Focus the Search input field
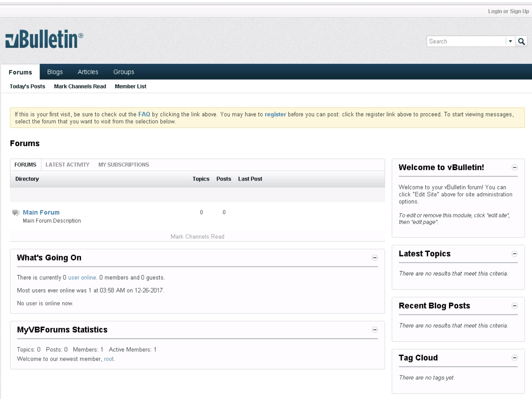The width and height of the screenshot is (532, 399). pos(466,41)
